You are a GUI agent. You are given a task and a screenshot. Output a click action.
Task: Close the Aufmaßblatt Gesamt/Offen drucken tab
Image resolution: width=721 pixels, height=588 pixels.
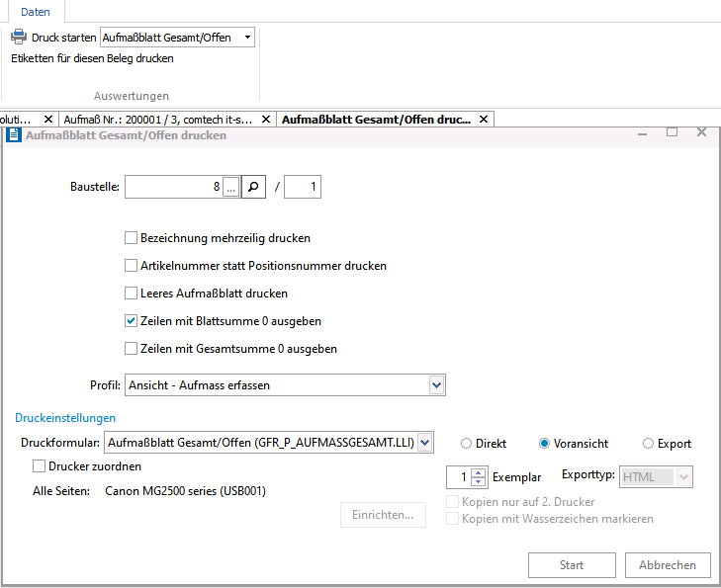click(483, 120)
